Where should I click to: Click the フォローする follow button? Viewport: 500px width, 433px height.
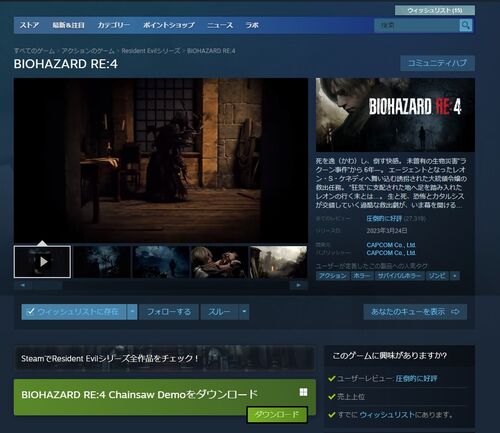pyautogui.click(x=169, y=312)
